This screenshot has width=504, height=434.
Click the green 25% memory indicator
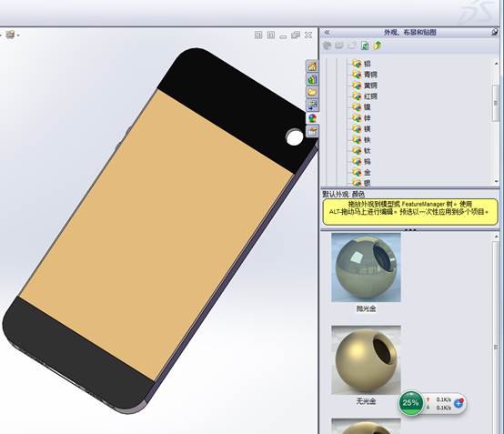[411, 403]
